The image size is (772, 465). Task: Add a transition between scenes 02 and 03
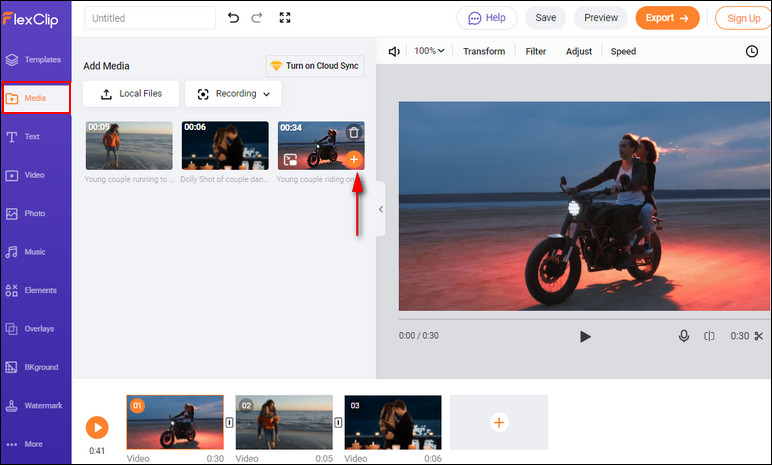(x=338, y=423)
